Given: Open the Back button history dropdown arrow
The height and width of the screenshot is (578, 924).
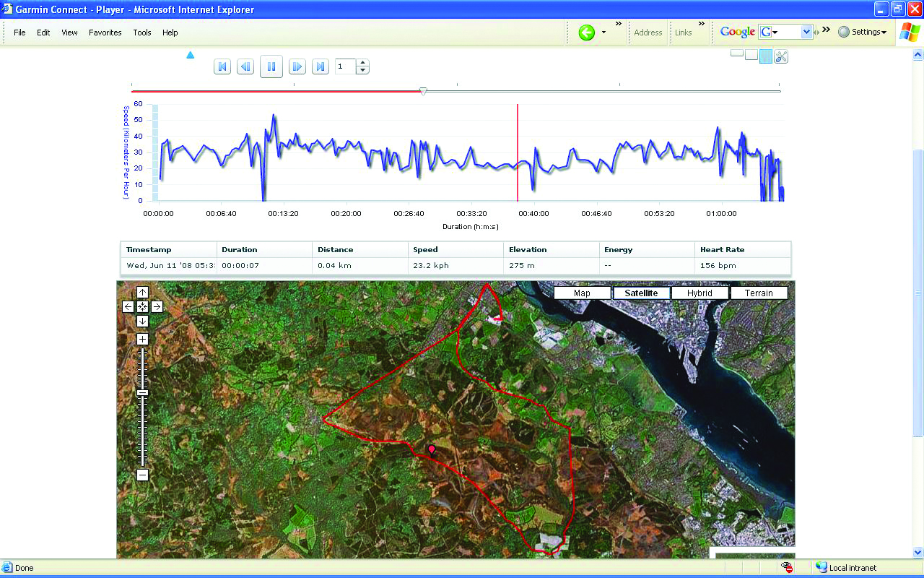Looking at the screenshot, I should [604, 33].
